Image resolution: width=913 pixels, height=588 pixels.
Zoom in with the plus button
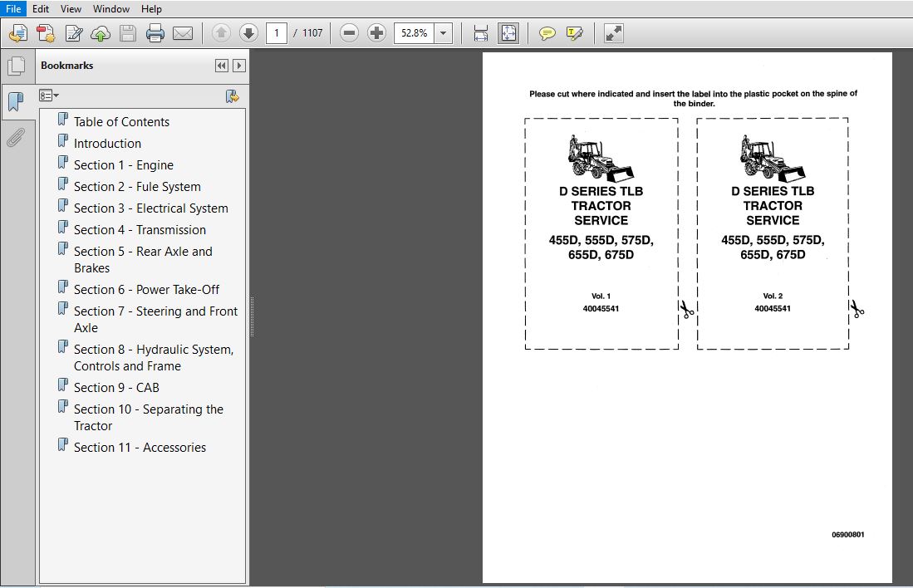376,33
